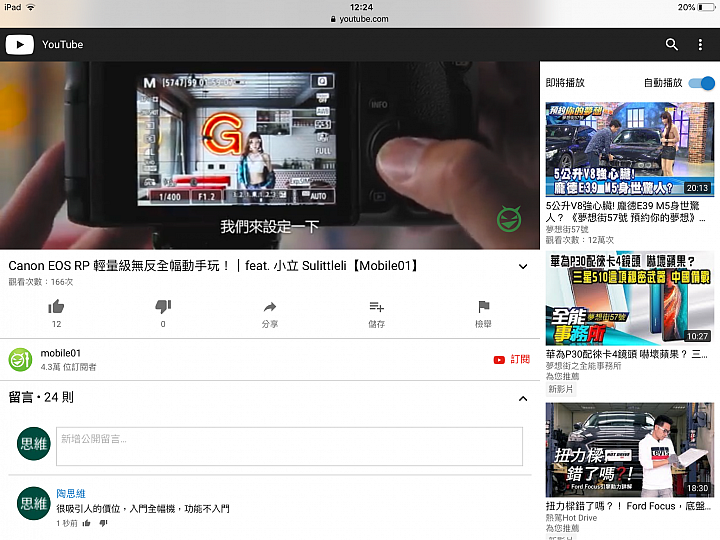
Task: Open the 華為P30 video thumbnail
Action: point(630,298)
